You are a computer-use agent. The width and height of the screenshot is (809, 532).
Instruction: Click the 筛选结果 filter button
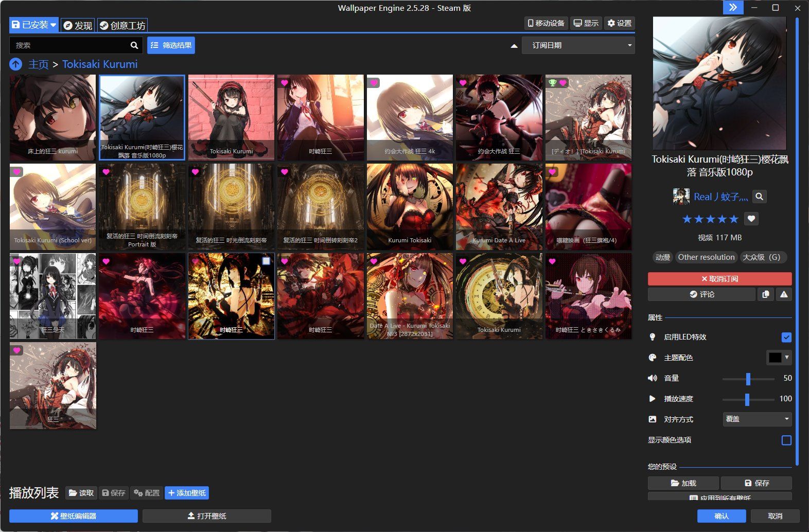pyautogui.click(x=171, y=45)
